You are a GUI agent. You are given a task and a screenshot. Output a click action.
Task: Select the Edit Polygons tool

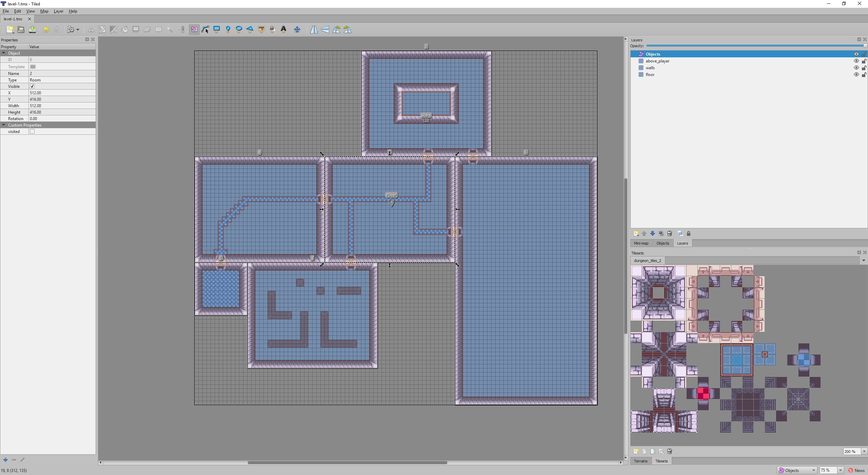[x=205, y=30]
